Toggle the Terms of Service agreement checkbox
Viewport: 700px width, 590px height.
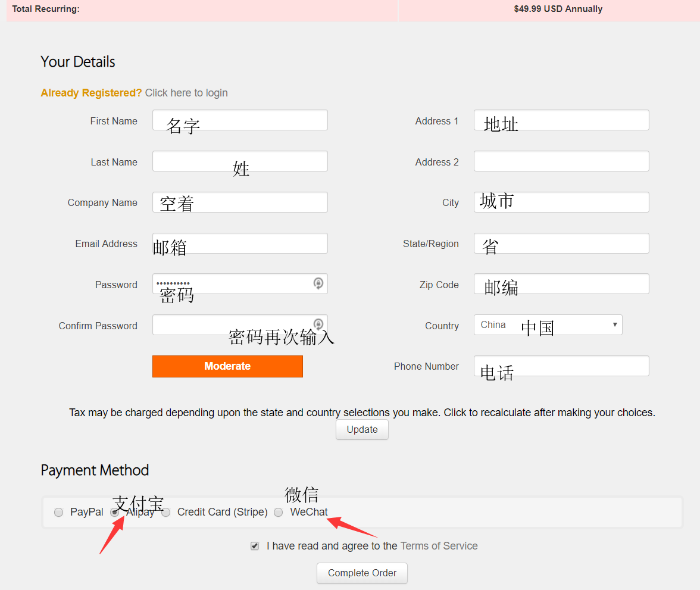click(x=255, y=546)
